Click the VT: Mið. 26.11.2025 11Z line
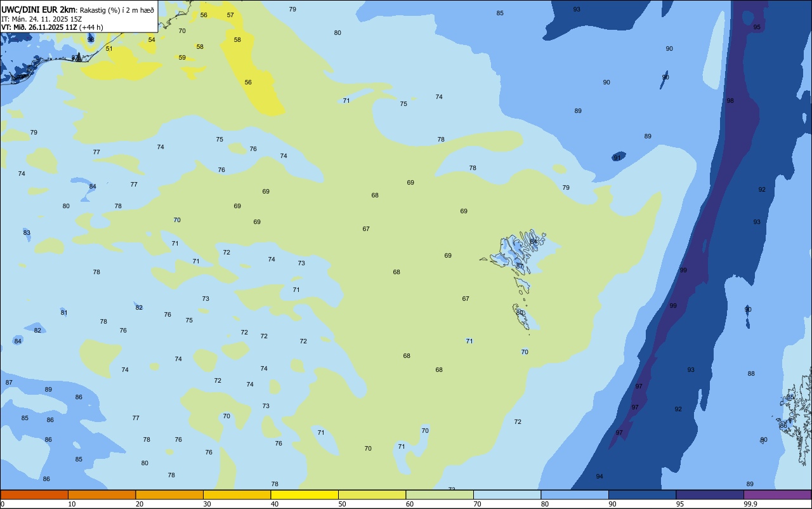This screenshot has width=812, height=509. pyautogui.click(x=52, y=27)
